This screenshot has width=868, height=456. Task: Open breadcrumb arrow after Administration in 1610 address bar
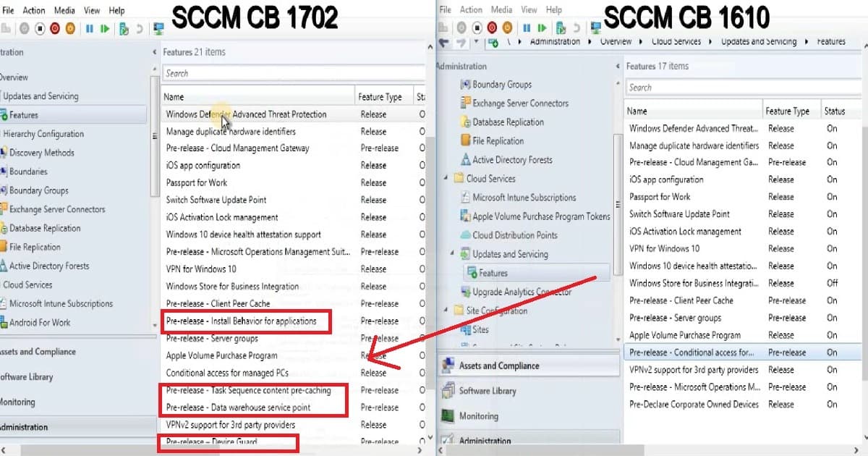[x=590, y=41]
